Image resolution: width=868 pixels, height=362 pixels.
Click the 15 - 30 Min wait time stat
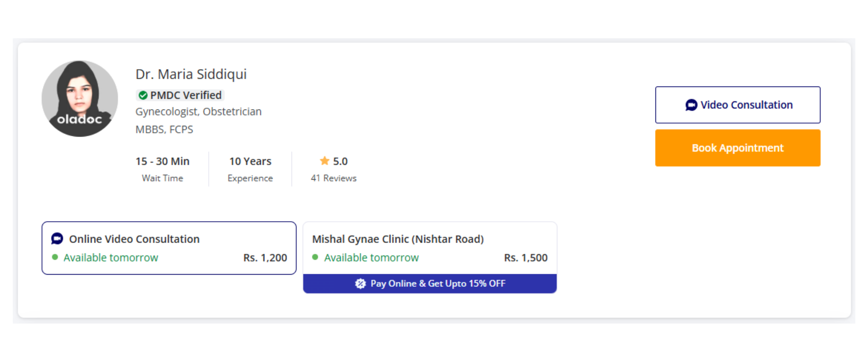(x=162, y=162)
